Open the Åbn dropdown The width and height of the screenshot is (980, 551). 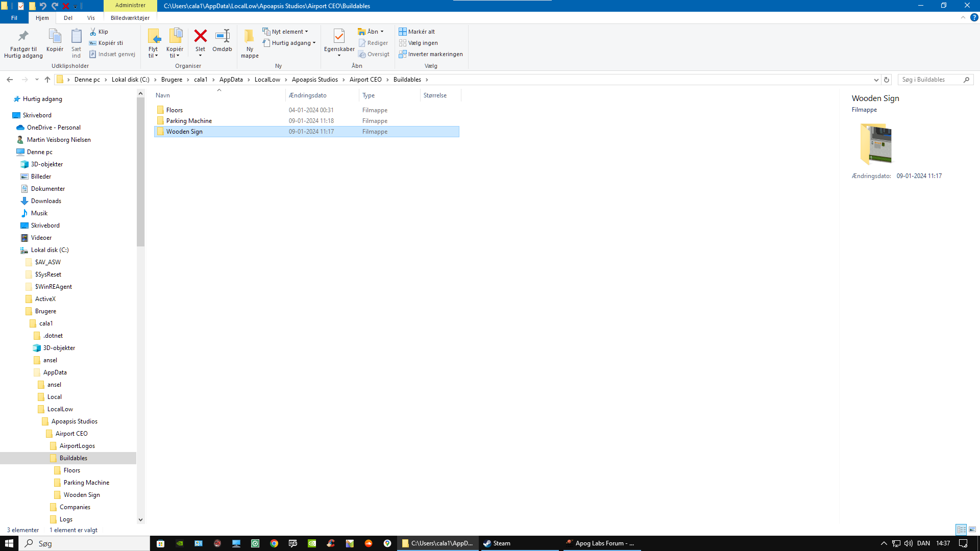pyautogui.click(x=371, y=32)
